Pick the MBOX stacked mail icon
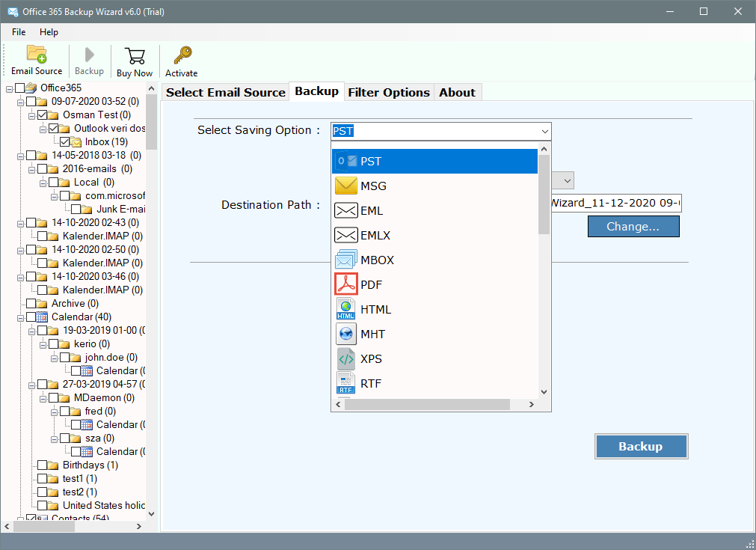756x550 pixels. (x=346, y=260)
